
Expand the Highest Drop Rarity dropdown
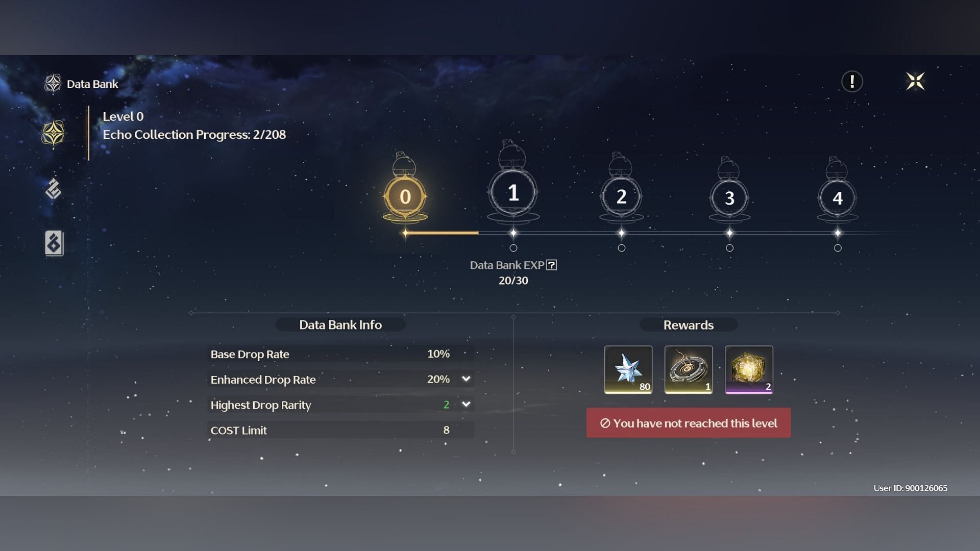click(467, 404)
